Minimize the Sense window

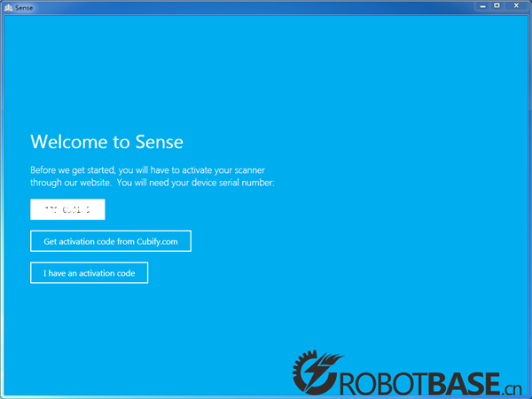(x=481, y=5)
